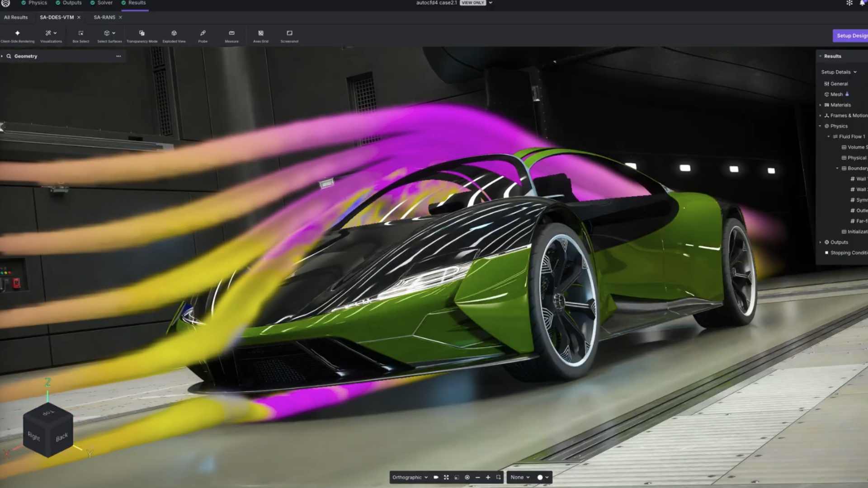Toggle Transparency Mode

pos(142,35)
